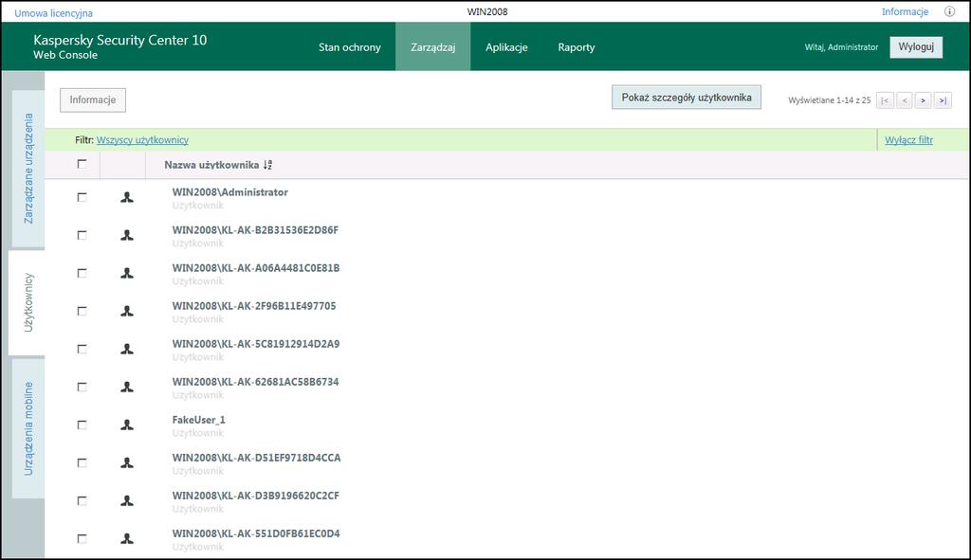Click the Wszyscy użytkownicy filter link
The width and height of the screenshot is (971, 560).
142,140
